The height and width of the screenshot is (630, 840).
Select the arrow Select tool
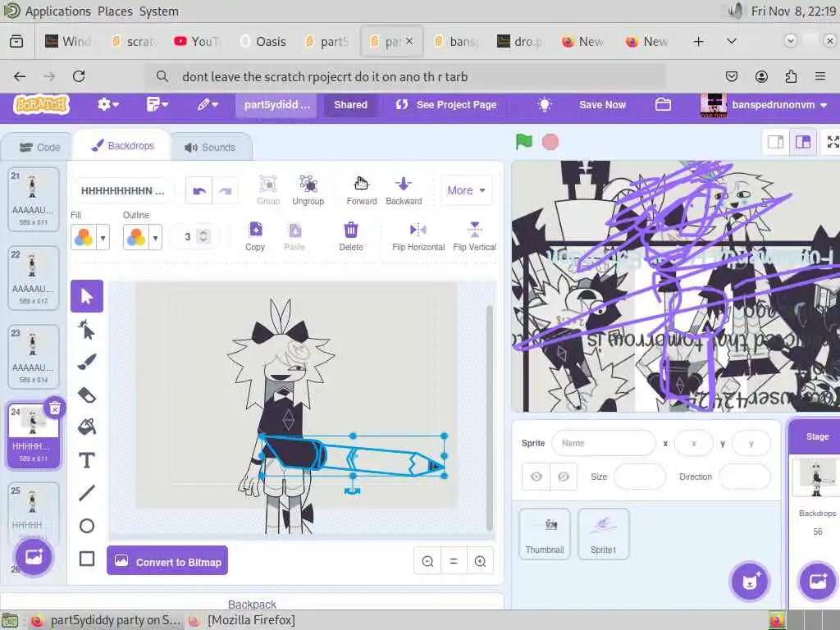click(x=87, y=296)
